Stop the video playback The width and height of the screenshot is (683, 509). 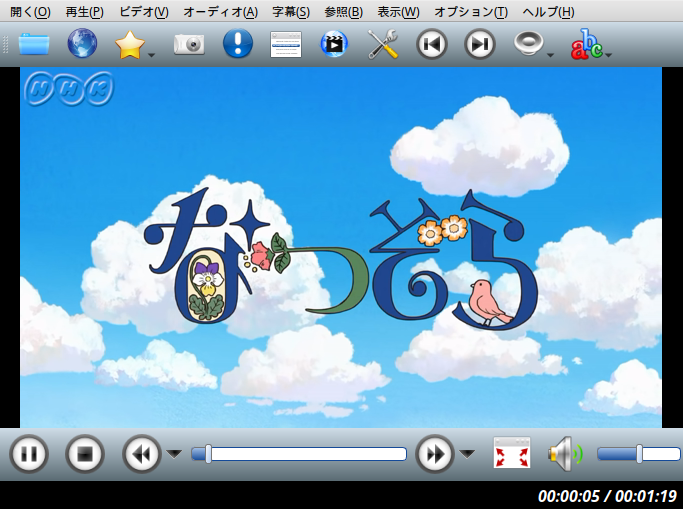(85, 454)
